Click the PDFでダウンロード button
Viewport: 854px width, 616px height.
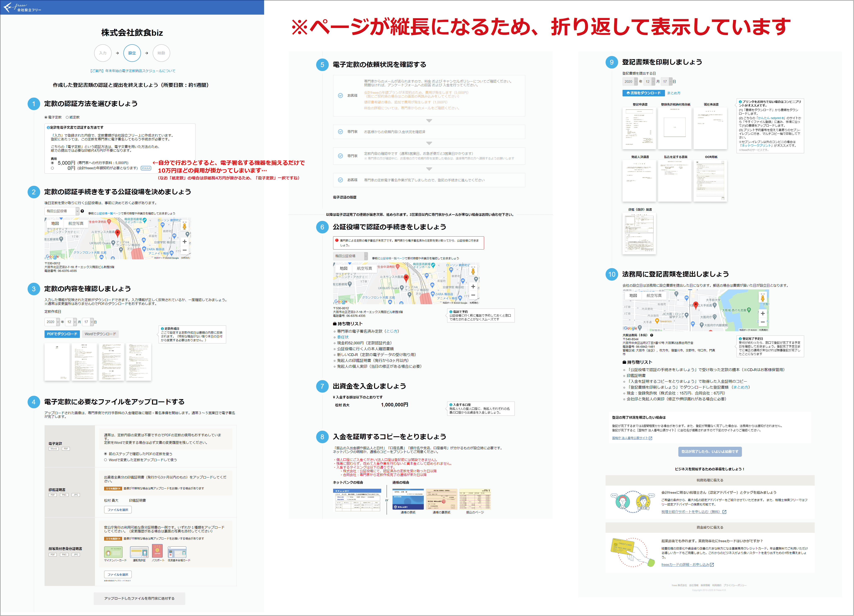[62, 334]
